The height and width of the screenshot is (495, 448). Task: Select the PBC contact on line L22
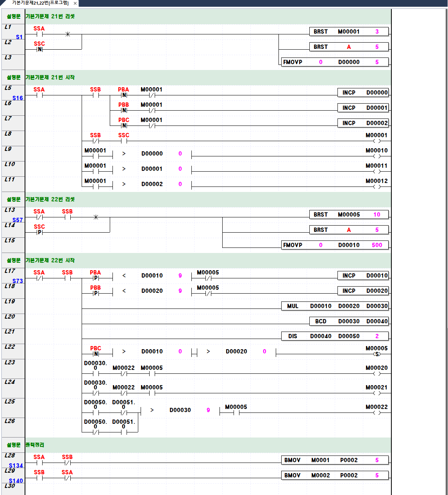(x=96, y=354)
